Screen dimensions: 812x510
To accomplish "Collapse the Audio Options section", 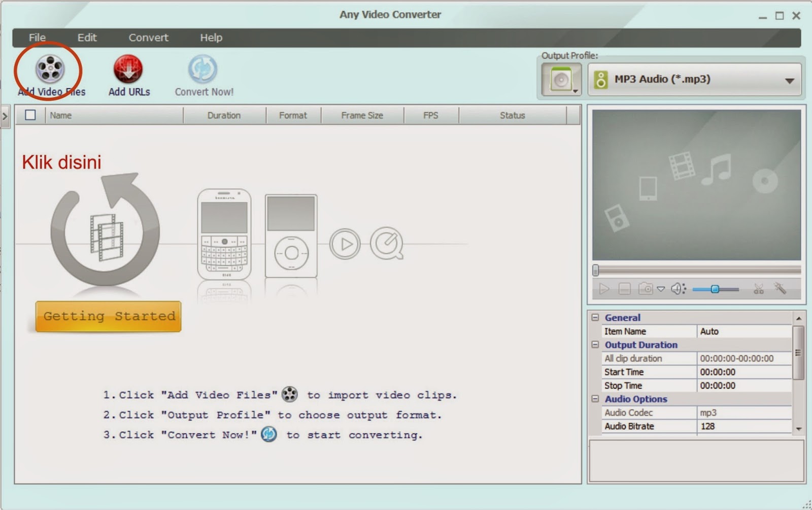I will point(594,399).
